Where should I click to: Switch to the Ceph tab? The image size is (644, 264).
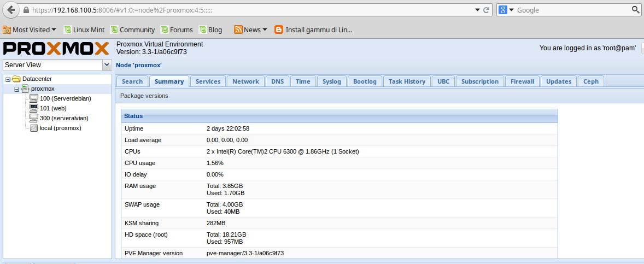(591, 81)
